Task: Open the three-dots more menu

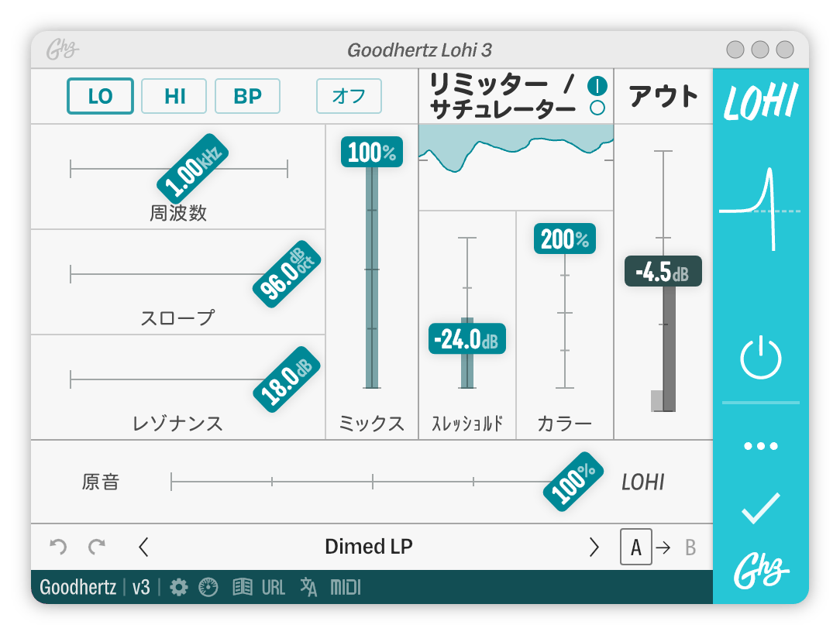Action: click(761, 446)
